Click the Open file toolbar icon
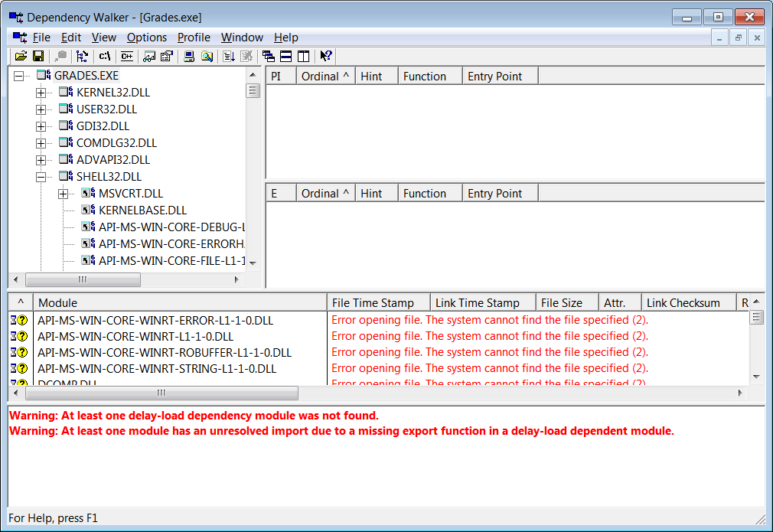This screenshot has height=532, width=773. (21, 56)
